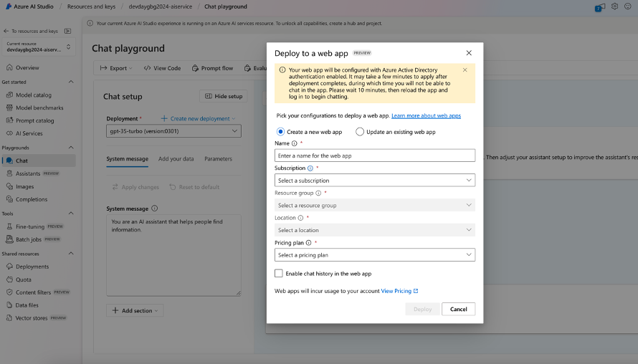Image resolution: width=638 pixels, height=364 pixels.
Task: Click View Code in toolbar
Action: (162, 68)
